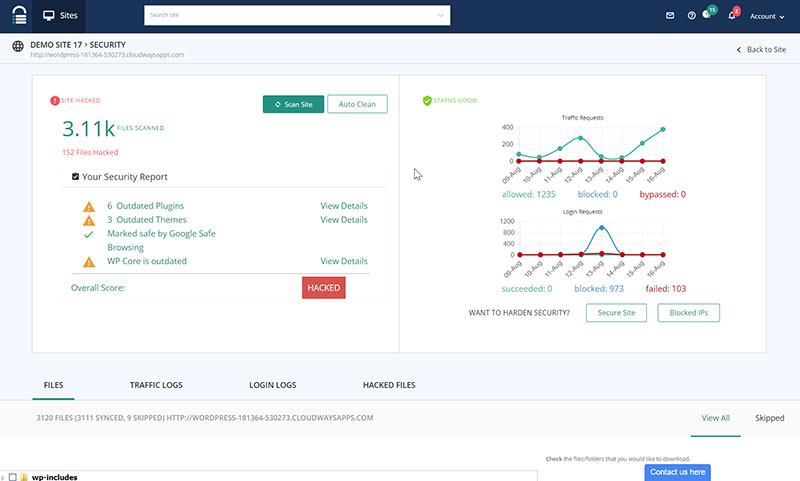Click the green checkmark for Google Safe Browsing

tap(88, 234)
